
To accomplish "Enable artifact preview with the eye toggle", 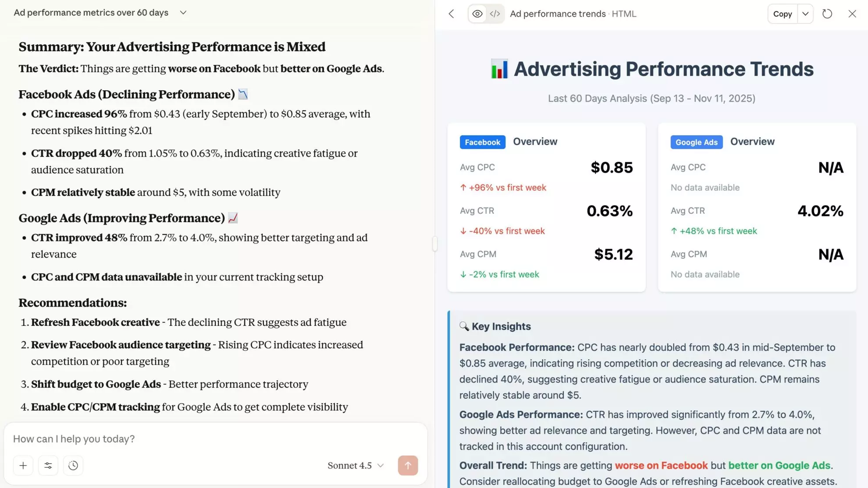I will tap(477, 14).
